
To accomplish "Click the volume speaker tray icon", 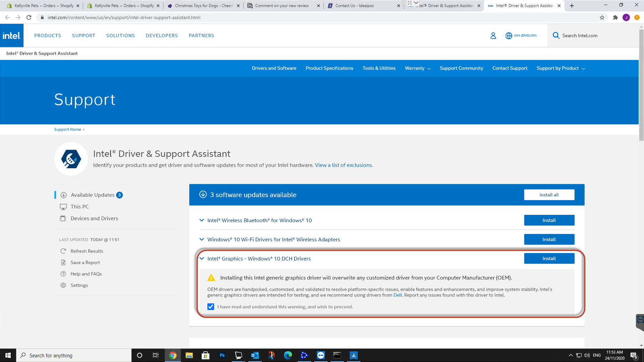I will pos(587,355).
